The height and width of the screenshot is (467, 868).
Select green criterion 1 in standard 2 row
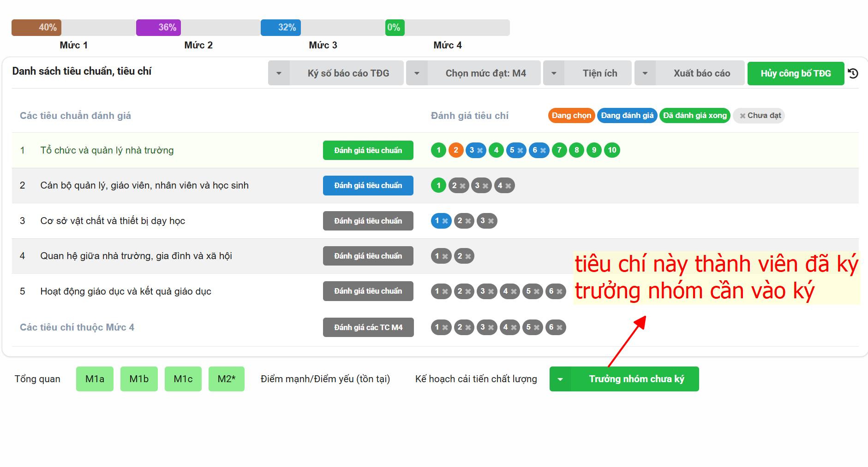pos(438,186)
